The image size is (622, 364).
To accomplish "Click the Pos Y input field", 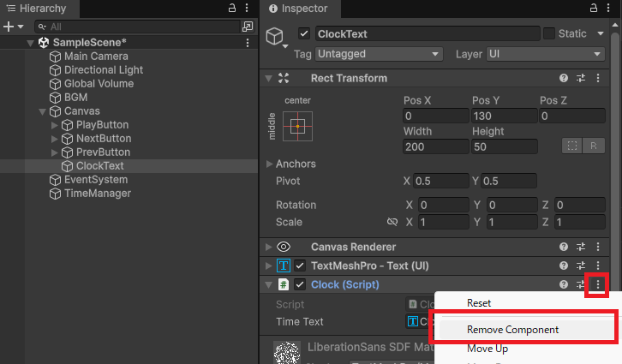I will click(503, 116).
